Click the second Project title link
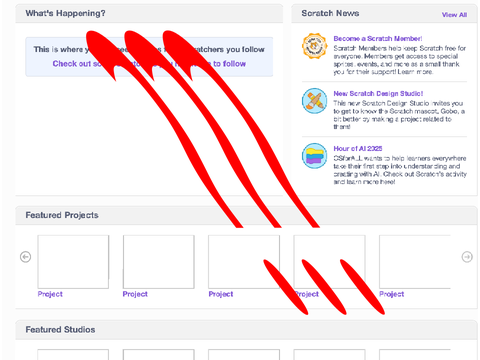Screen dimensions: 480x360 coord(135,294)
